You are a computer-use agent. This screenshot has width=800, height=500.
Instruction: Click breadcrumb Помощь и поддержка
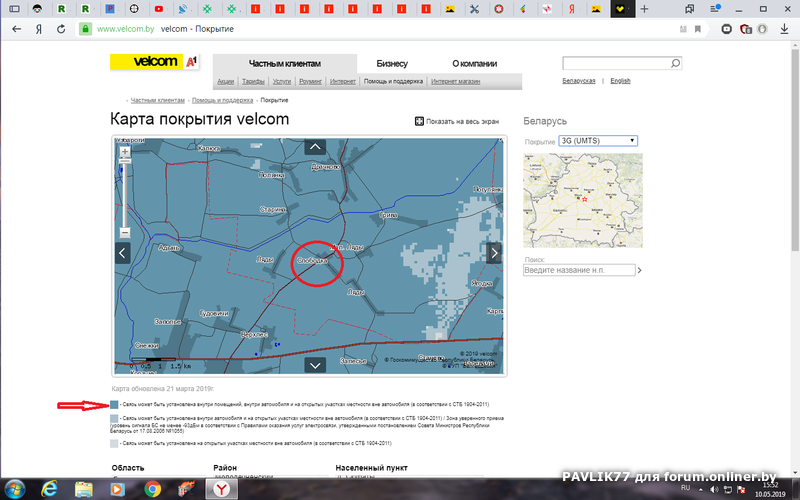coord(222,100)
